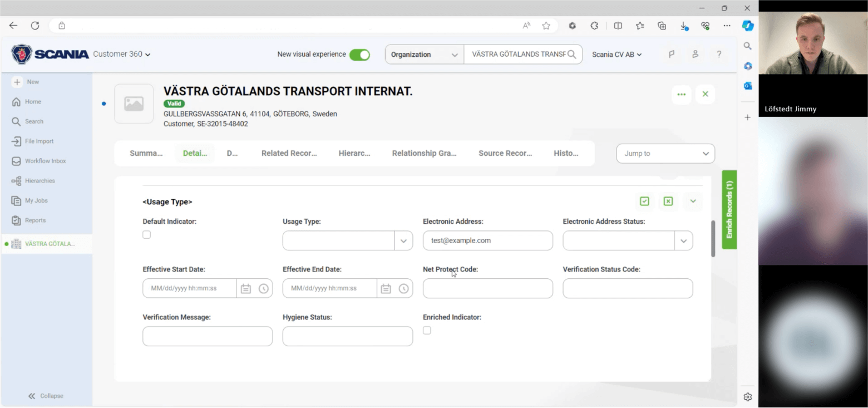Open the History tab
Image resolution: width=868 pixels, height=408 pixels.
[x=566, y=153]
